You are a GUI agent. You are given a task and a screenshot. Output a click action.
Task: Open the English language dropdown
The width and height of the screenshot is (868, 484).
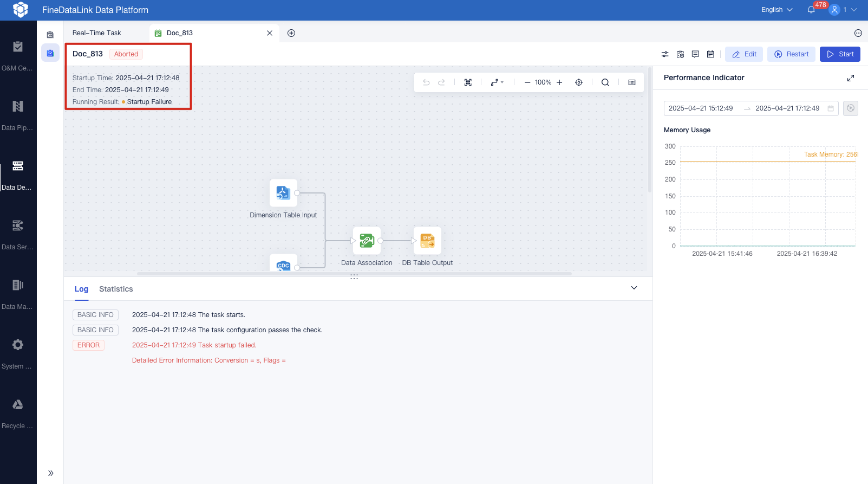pyautogui.click(x=777, y=10)
